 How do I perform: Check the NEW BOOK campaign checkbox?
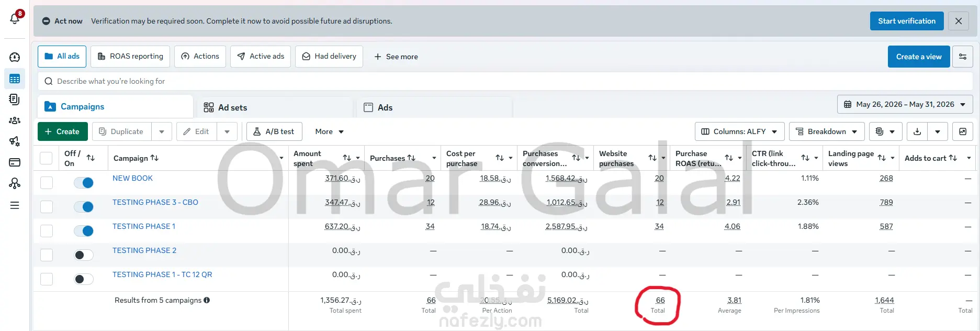click(x=47, y=183)
